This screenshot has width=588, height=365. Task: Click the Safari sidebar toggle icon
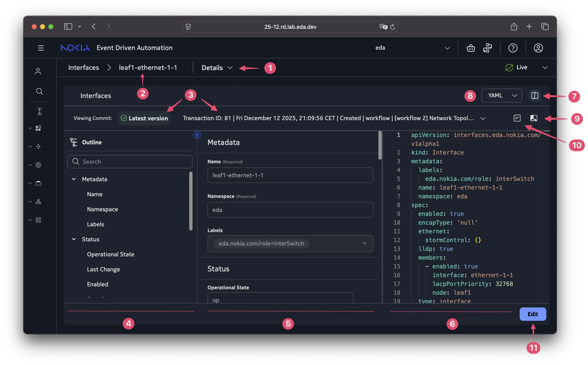tap(68, 26)
